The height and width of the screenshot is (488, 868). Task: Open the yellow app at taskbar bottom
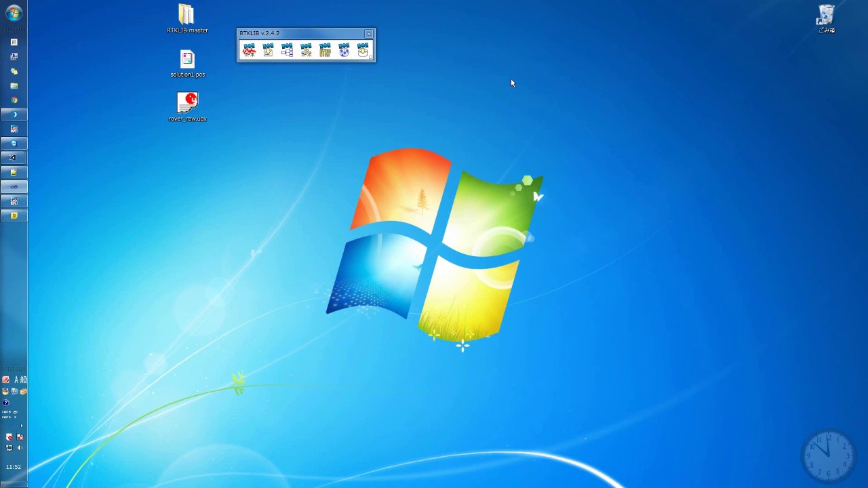(14, 216)
